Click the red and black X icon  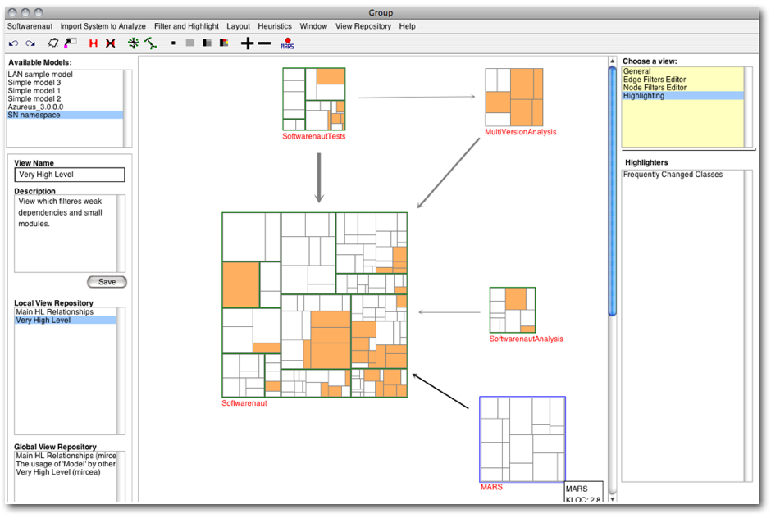(110, 43)
